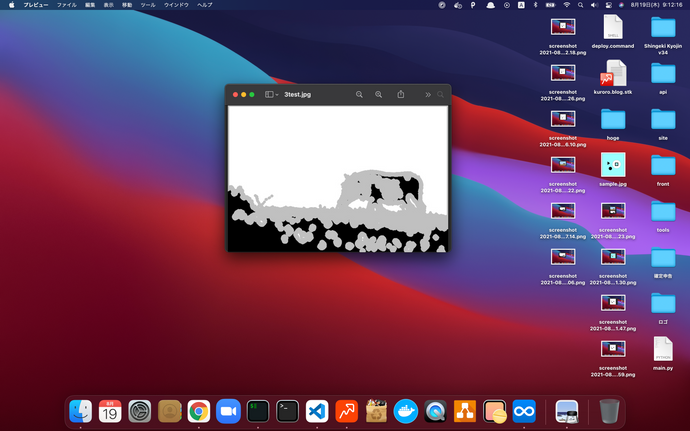
Task: Open the Bluetooth status menu
Action: (x=536, y=5)
